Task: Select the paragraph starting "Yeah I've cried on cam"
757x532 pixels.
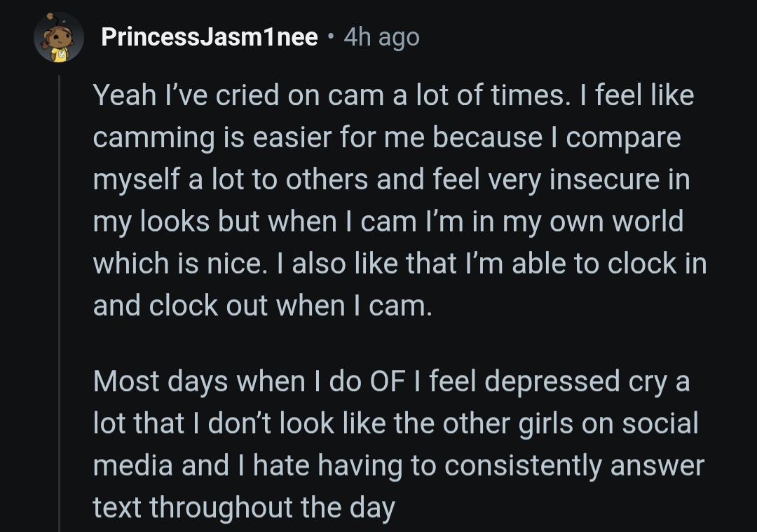Action: point(400,200)
